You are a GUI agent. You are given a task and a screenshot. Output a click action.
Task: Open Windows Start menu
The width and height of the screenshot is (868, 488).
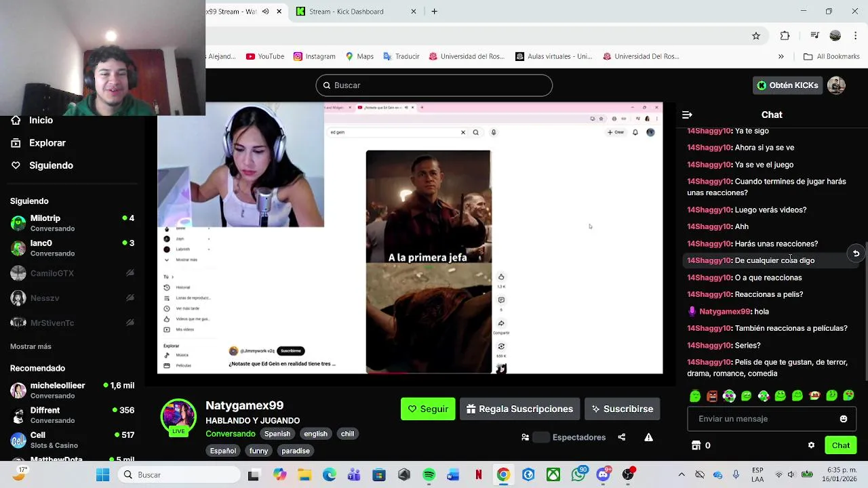tap(102, 475)
